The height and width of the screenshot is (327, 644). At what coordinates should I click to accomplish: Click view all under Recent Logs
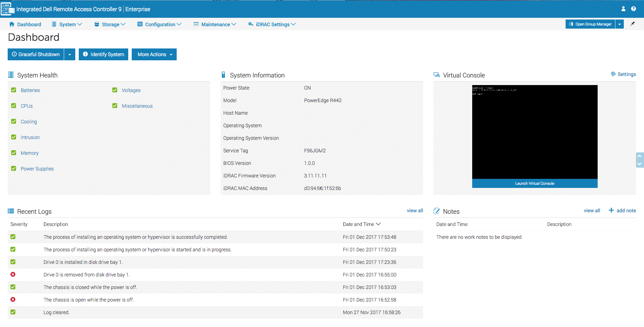point(415,211)
